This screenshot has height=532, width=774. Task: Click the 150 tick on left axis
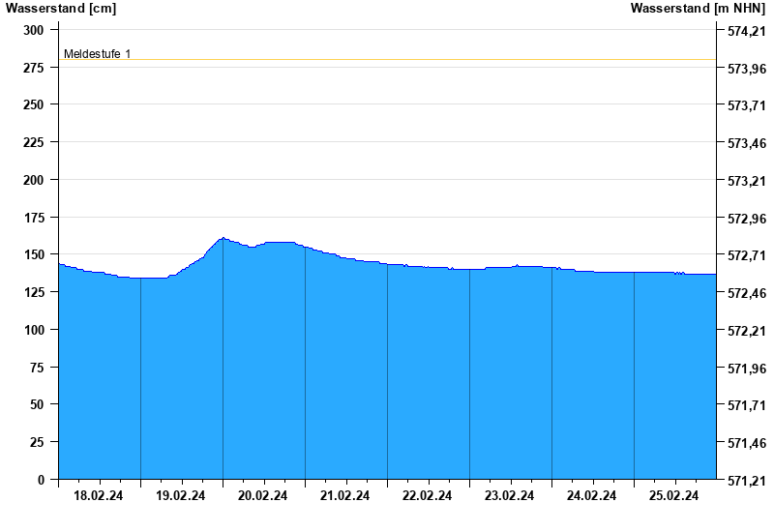click(34, 254)
